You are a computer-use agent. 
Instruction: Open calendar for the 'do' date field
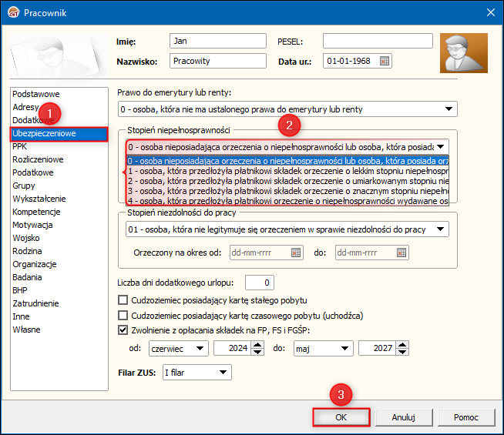(x=402, y=253)
